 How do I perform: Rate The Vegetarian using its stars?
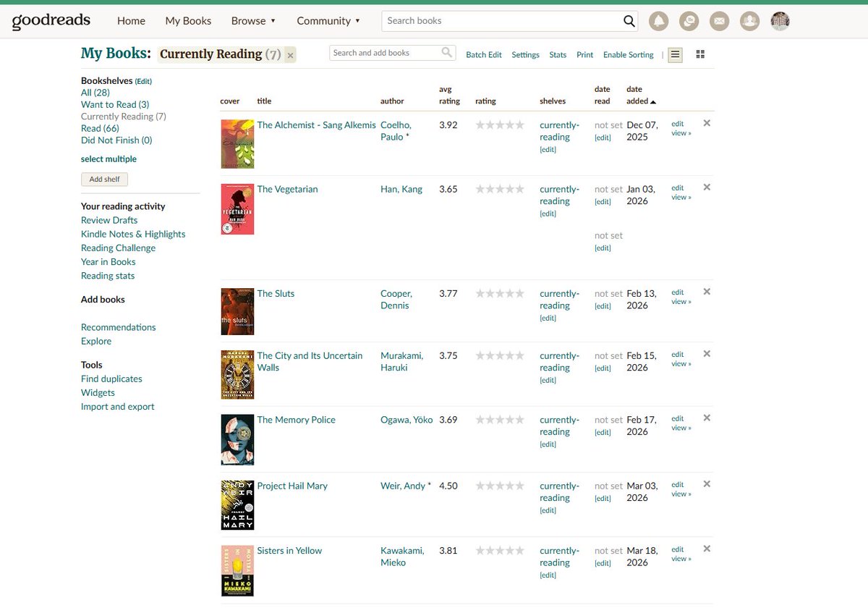tap(500, 189)
